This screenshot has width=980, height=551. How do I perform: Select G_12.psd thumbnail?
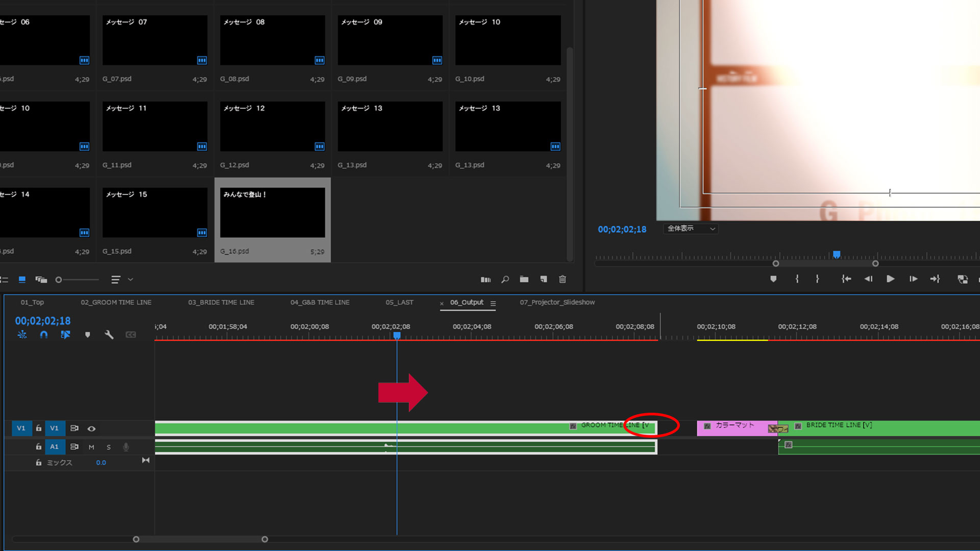(x=273, y=126)
